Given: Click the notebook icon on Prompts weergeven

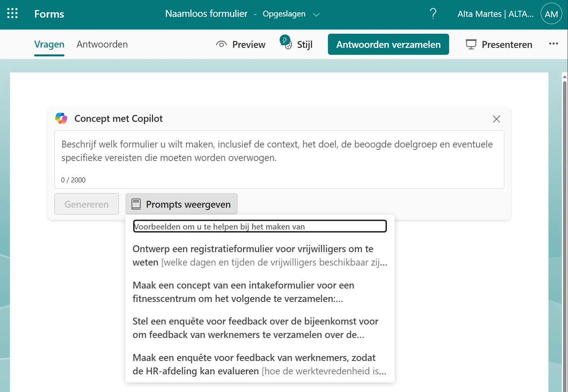Looking at the screenshot, I should tap(136, 203).
